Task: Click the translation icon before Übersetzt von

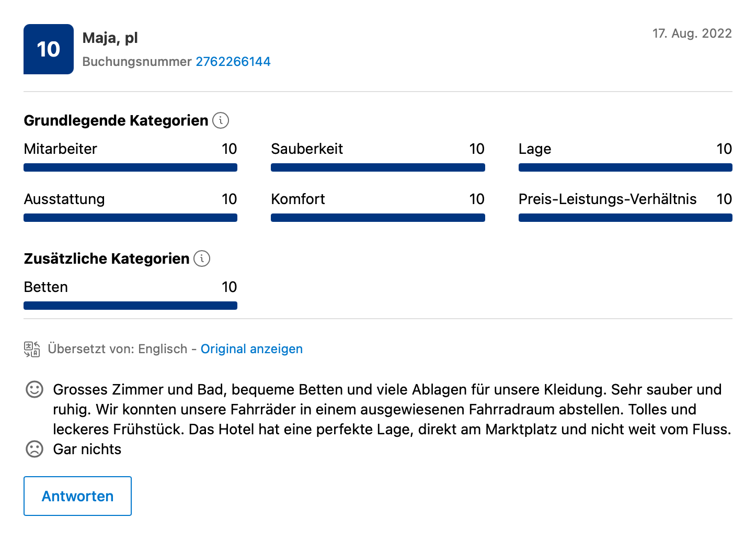Action: click(32, 349)
